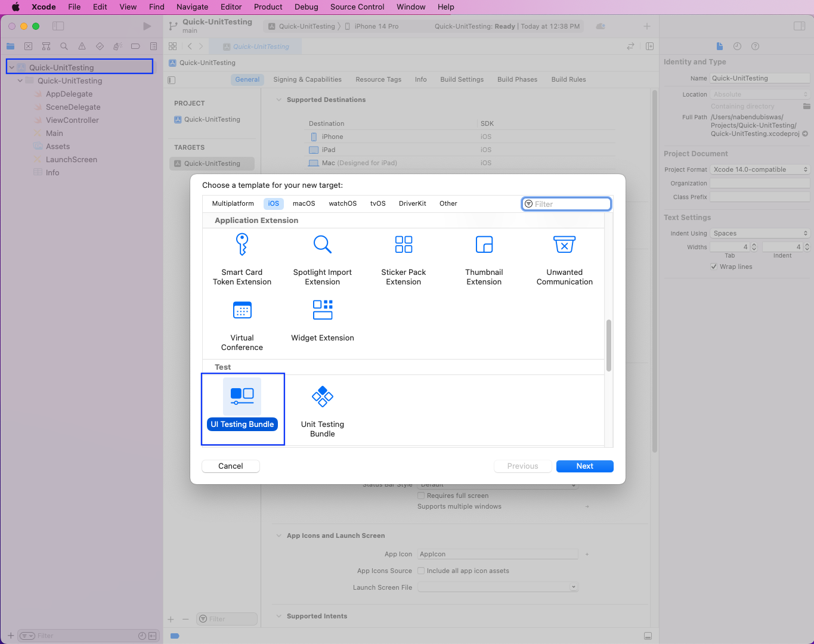Select the tvOS template tab
Viewport: 814px width, 644px height.
[x=378, y=203]
